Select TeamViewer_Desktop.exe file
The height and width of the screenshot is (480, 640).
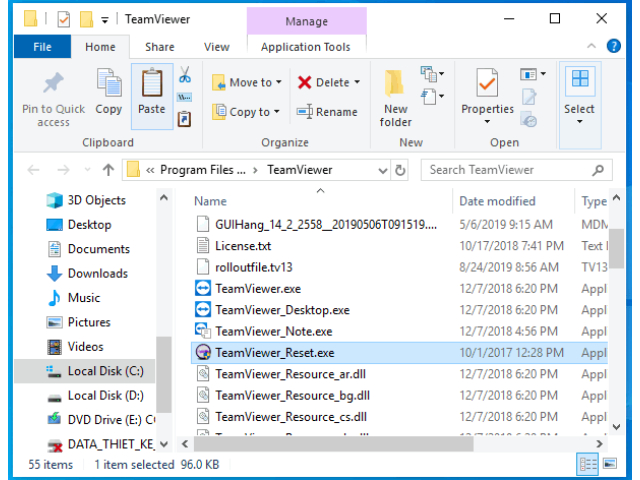click(x=282, y=310)
